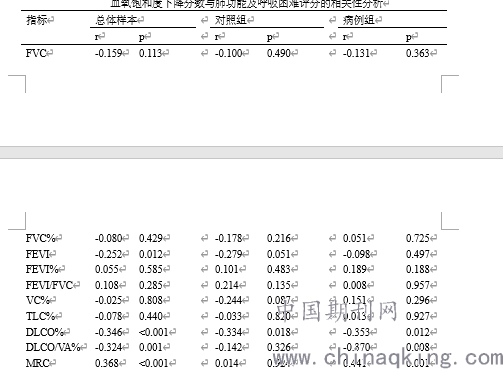
Task: Click the DLCO% row label
Action: click(x=44, y=332)
